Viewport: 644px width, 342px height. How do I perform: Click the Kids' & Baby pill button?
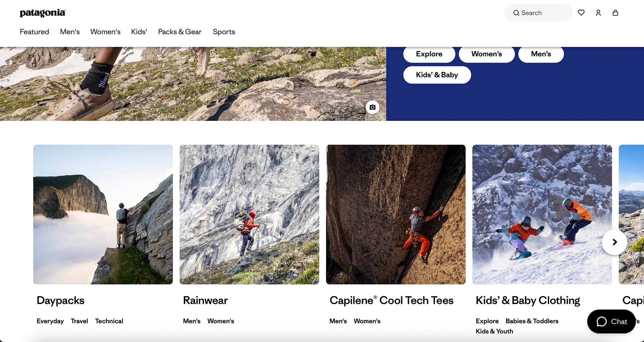[437, 75]
